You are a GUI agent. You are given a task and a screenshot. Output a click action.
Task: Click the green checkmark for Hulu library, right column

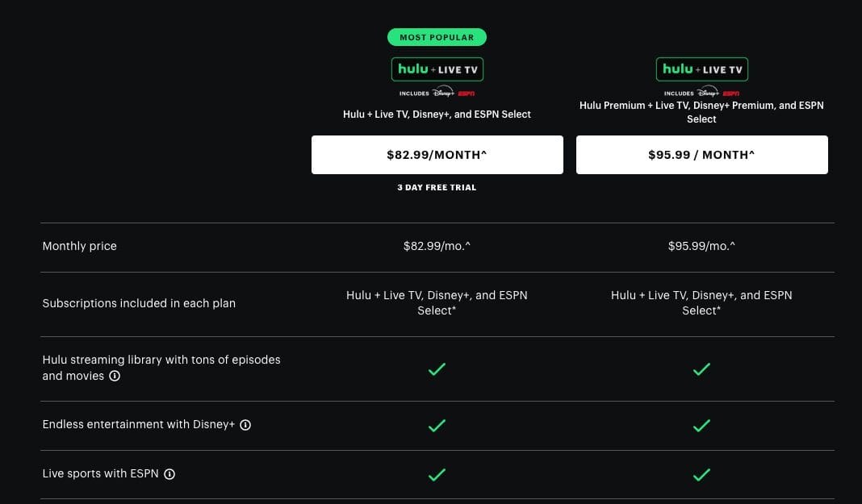[701, 369]
